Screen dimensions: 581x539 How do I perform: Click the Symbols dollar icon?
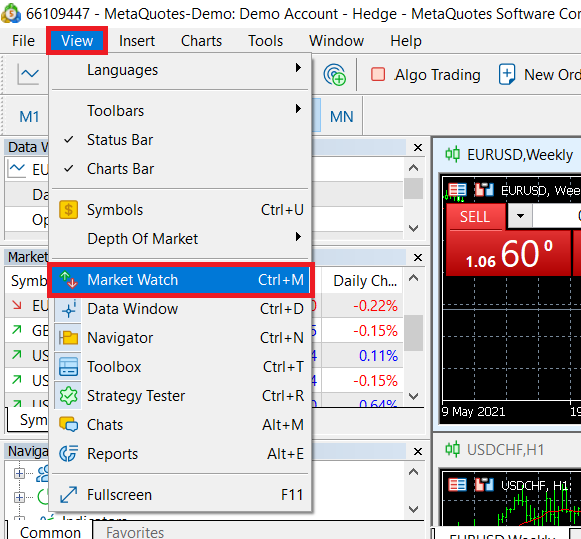pos(69,210)
